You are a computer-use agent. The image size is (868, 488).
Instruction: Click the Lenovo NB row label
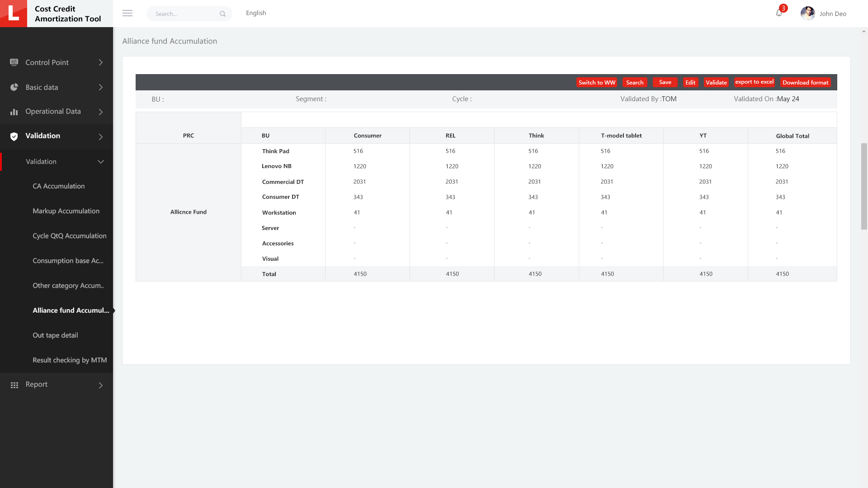coord(277,166)
